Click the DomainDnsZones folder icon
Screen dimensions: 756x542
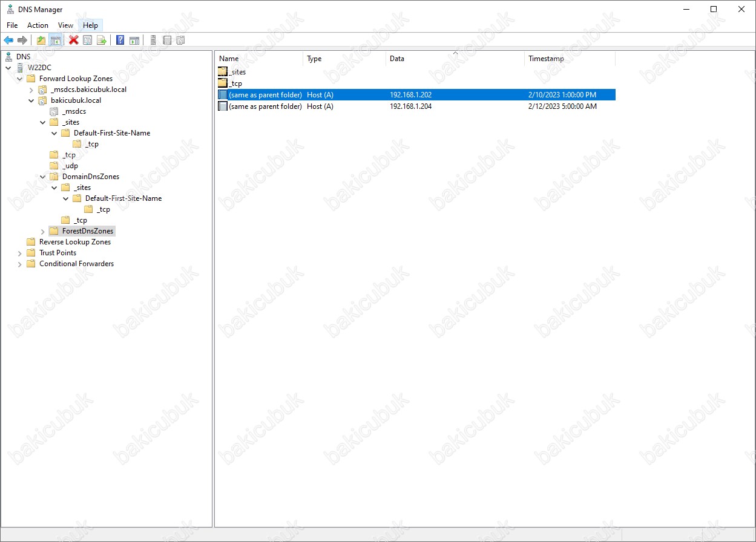point(54,177)
